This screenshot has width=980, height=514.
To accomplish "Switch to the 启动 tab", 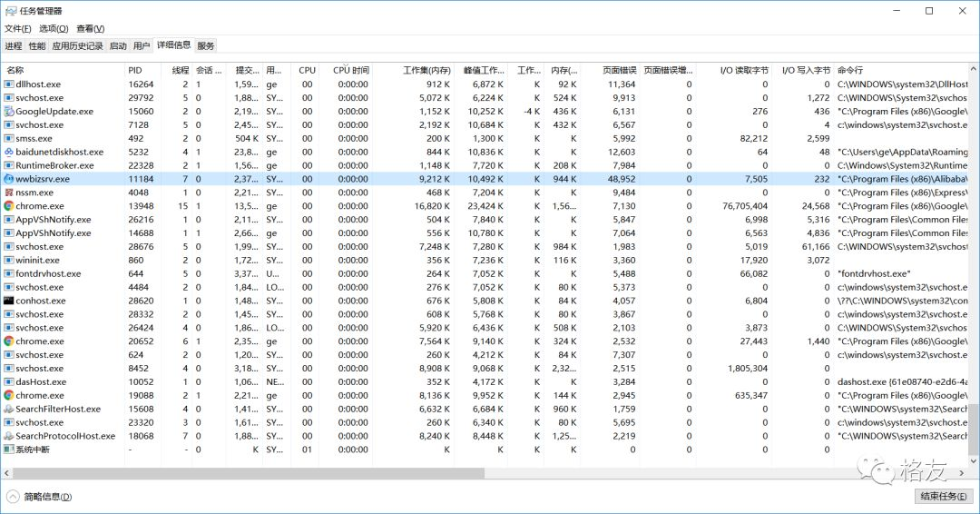I will [x=118, y=45].
